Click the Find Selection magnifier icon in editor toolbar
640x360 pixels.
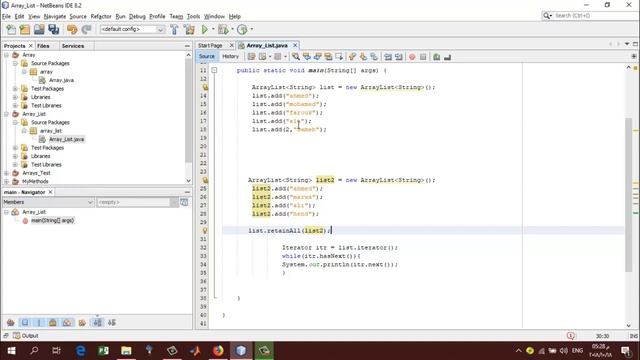[296, 57]
